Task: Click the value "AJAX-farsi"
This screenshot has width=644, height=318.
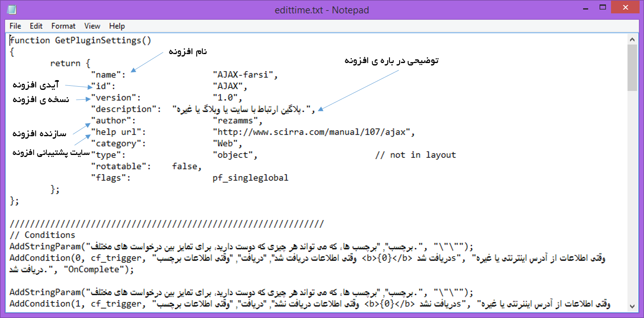Action: click(x=245, y=75)
